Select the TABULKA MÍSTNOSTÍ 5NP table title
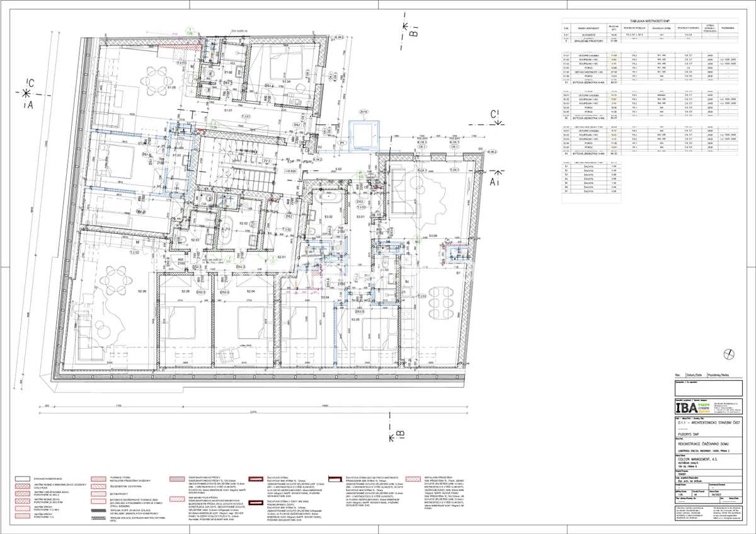Image resolution: width=756 pixels, height=534 pixels. [650, 20]
